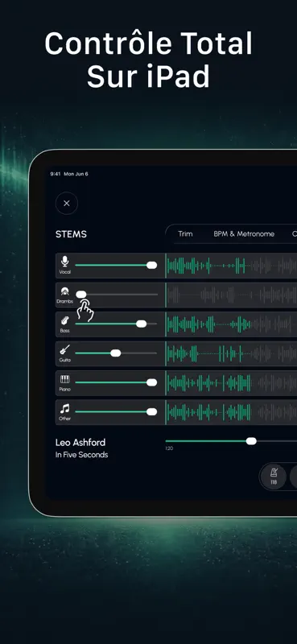Click the STEMS heading
The image size is (297, 644).
click(71, 234)
